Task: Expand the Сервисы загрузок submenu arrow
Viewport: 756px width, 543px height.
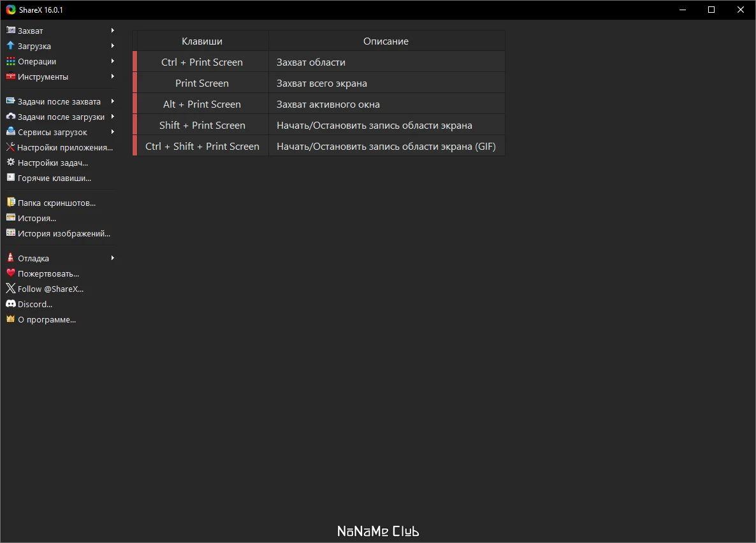Action: tap(112, 132)
